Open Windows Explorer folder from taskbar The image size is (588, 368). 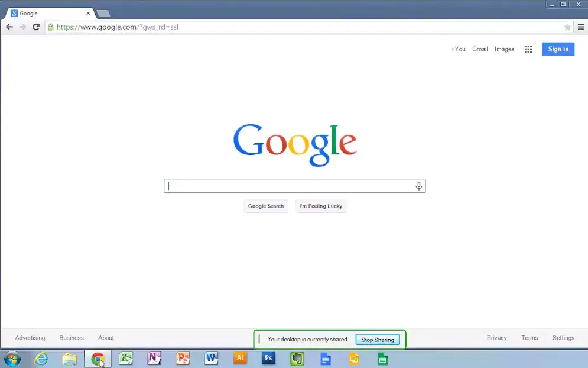point(69,359)
